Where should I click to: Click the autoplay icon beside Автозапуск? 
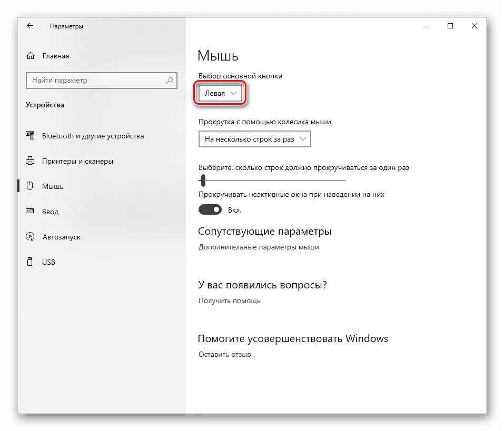(30, 237)
